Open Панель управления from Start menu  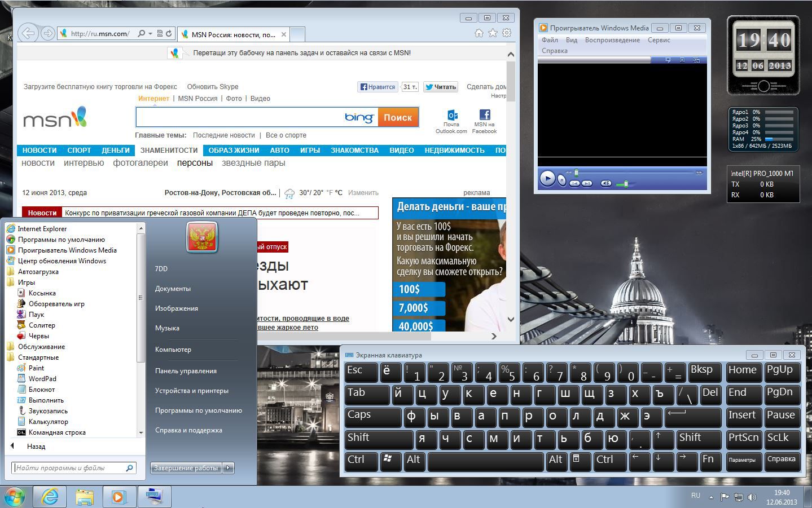(186, 371)
